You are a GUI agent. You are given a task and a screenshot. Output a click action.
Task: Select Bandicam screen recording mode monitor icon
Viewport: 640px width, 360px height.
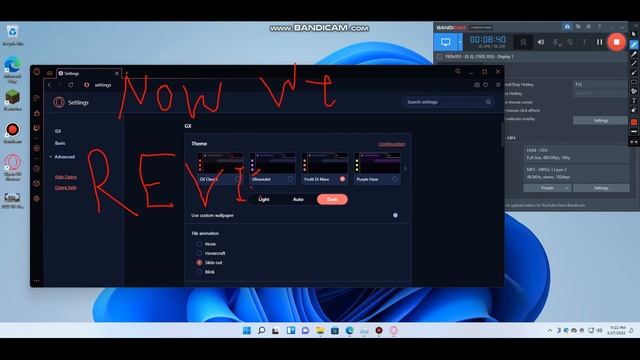(445, 42)
